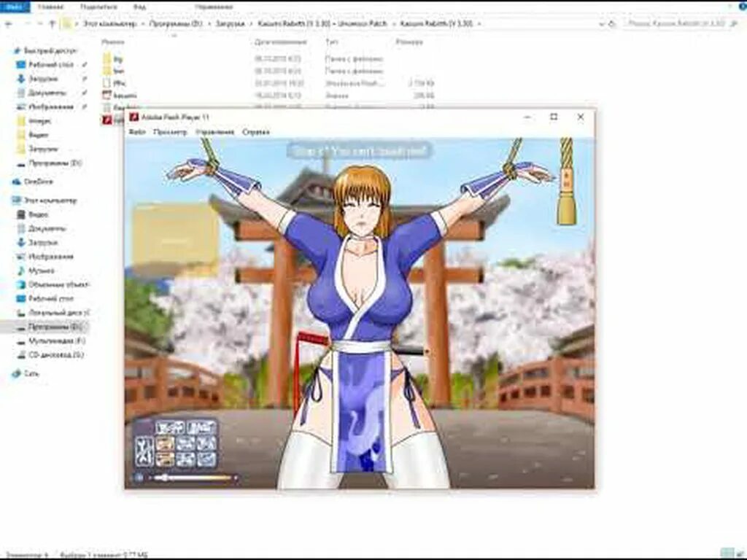Image resolution: width=747 pixels, height=560 pixels.
Task: Sort files by the Имя column header
Action: [x=113, y=42]
